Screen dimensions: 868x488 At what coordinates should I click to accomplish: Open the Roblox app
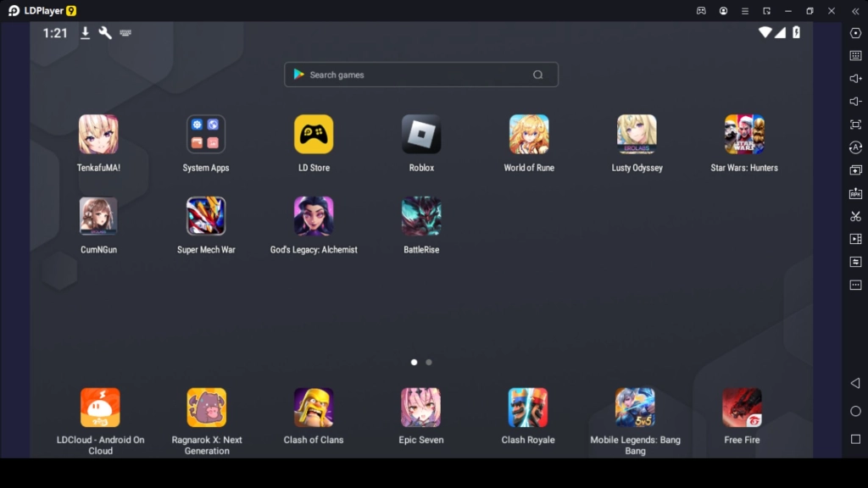pos(421,135)
